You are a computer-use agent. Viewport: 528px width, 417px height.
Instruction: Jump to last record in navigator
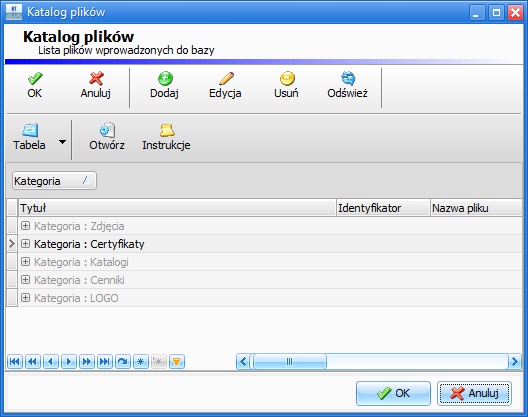(x=105, y=362)
